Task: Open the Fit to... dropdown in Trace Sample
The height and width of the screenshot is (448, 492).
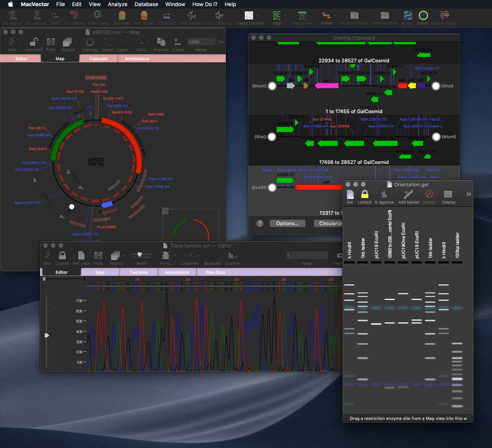Action: 174,256
